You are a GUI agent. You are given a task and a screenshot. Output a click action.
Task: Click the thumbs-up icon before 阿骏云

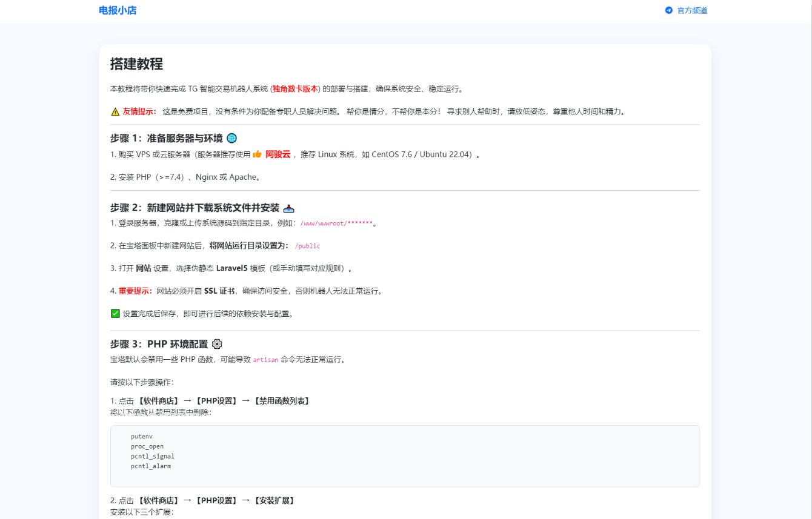click(256, 154)
